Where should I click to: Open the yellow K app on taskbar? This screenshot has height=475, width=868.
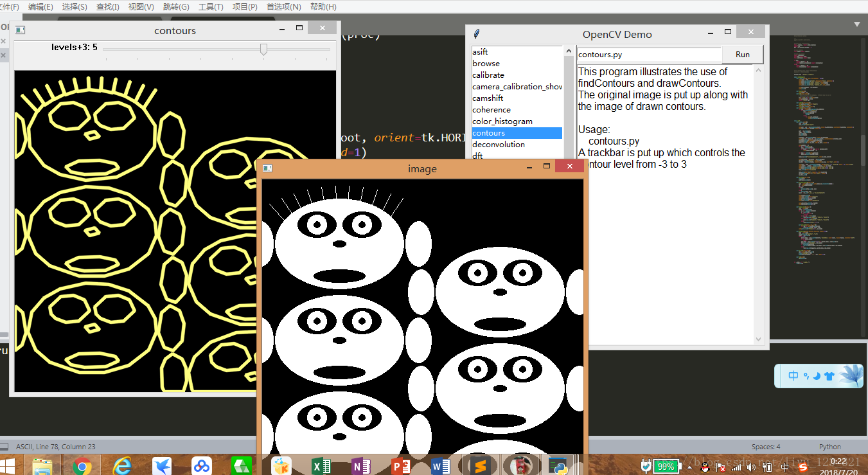281,466
